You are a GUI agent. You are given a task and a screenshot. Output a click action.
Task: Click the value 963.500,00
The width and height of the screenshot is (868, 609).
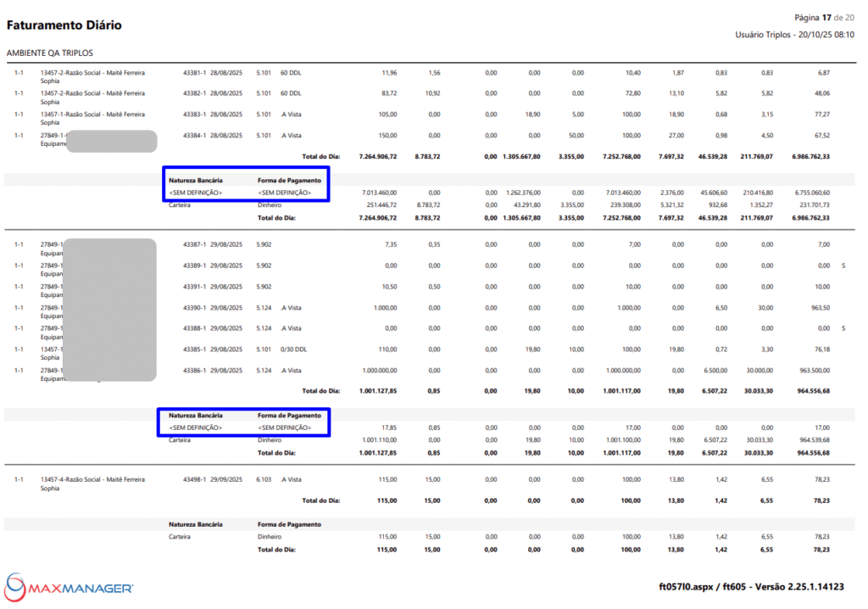(811, 370)
